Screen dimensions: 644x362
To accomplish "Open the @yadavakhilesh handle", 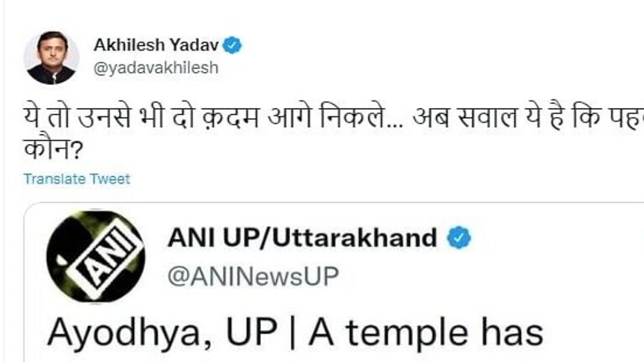I will (x=155, y=68).
